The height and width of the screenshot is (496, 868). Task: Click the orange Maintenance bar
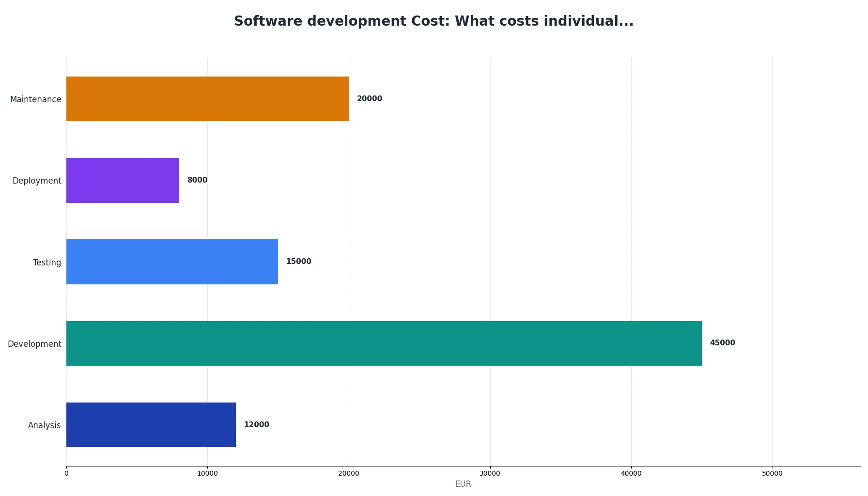click(x=207, y=99)
